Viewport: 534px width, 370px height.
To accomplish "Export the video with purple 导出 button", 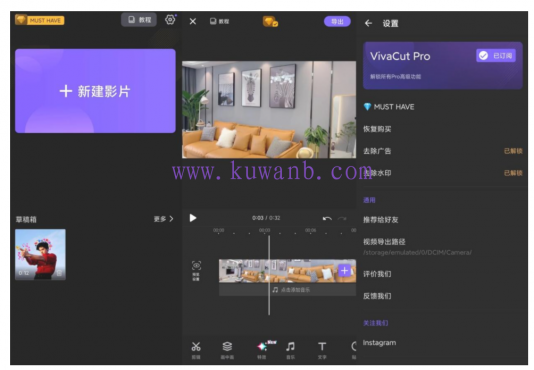I will click(x=337, y=21).
